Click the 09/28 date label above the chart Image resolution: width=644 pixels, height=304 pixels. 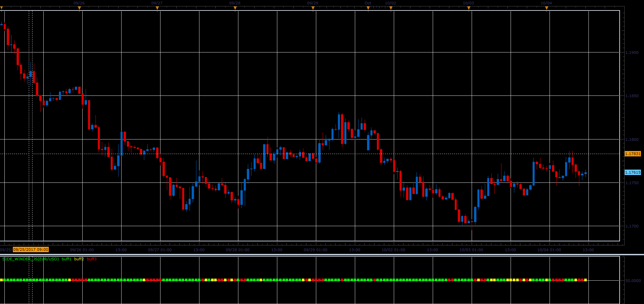(x=235, y=3)
